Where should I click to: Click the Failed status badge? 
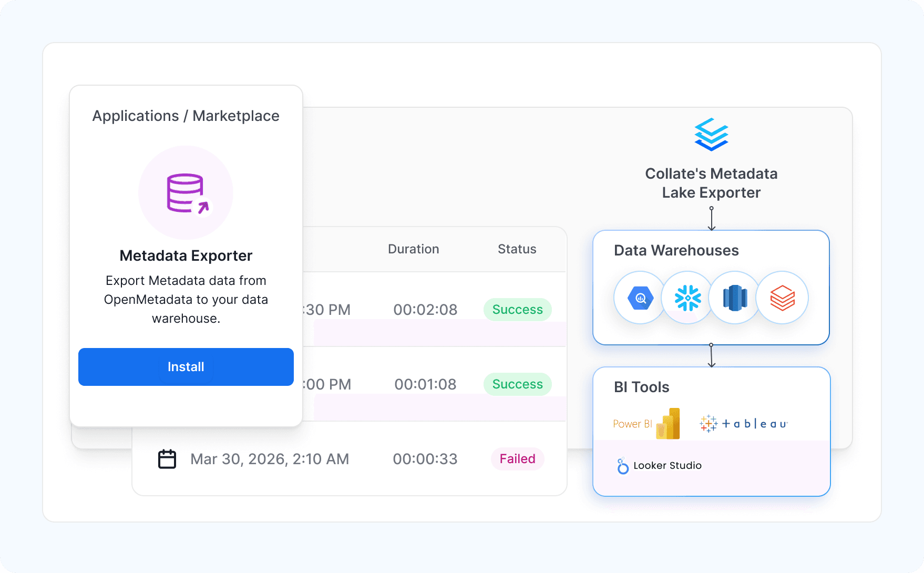[x=518, y=459]
